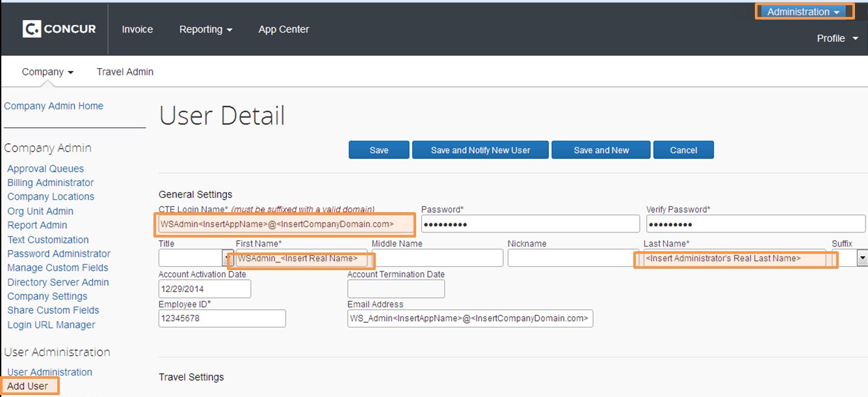The image size is (868, 397).
Task: Expand the Company dropdown
Action: [x=47, y=72]
